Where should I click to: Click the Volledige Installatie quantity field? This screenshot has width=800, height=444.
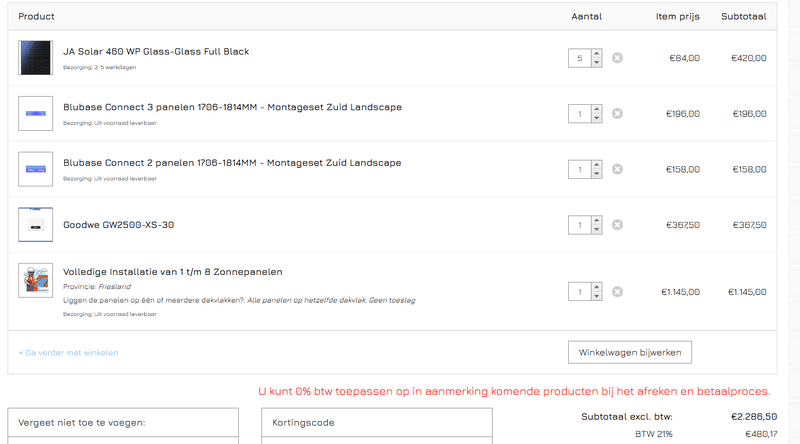click(x=580, y=292)
